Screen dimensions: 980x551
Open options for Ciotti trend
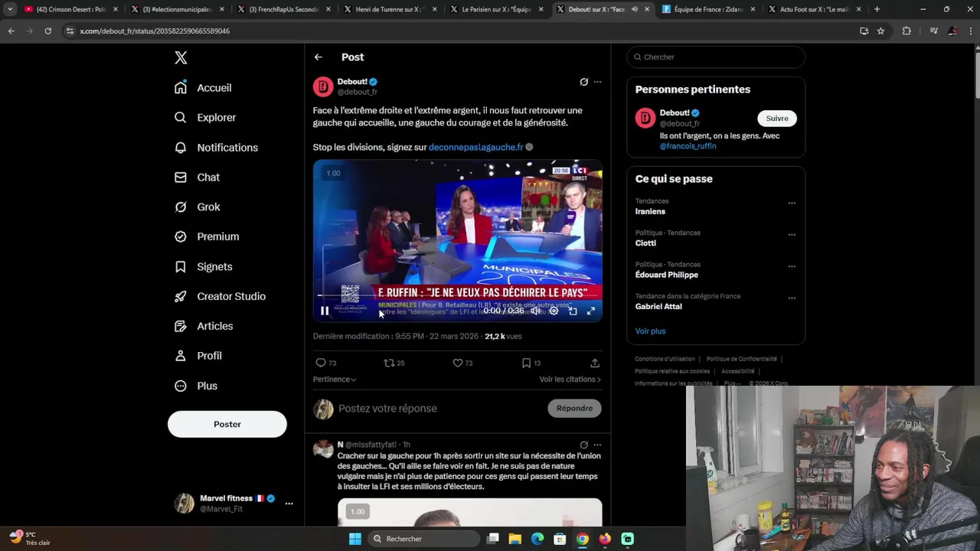(792, 235)
